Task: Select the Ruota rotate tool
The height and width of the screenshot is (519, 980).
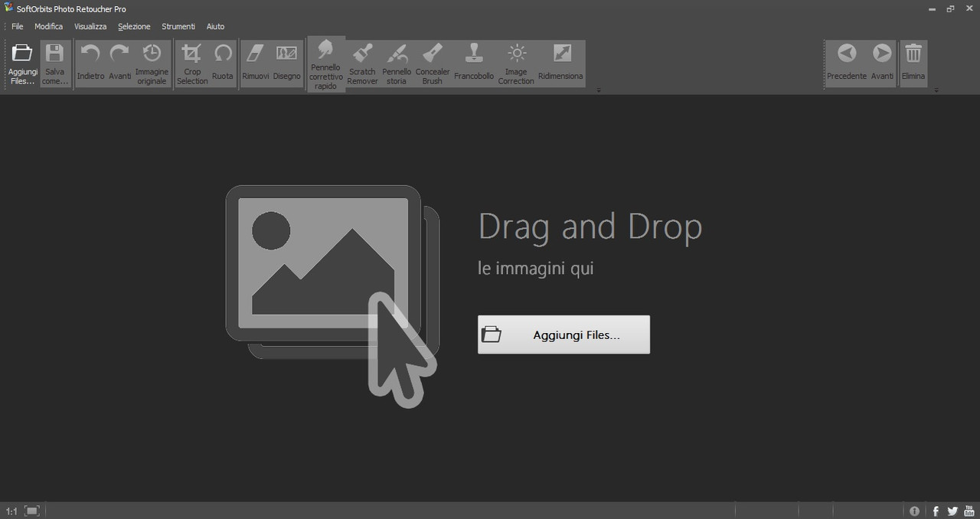Action: (223, 64)
